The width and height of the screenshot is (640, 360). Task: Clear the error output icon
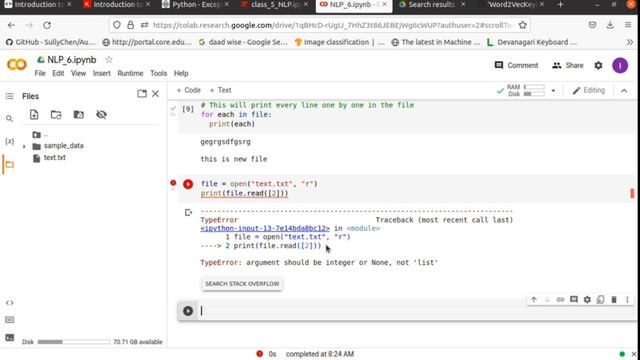pos(188,212)
